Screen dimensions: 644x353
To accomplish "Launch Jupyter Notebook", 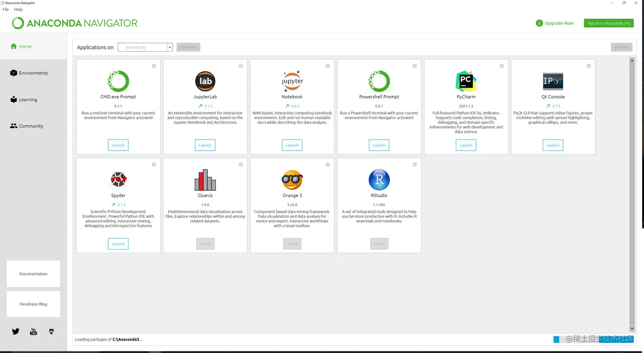I will [x=292, y=145].
